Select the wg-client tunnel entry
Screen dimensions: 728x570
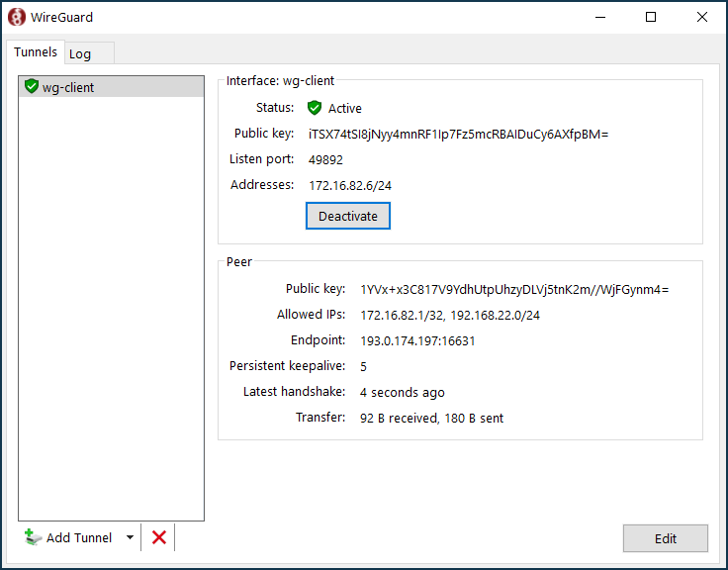[x=68, y=87]
